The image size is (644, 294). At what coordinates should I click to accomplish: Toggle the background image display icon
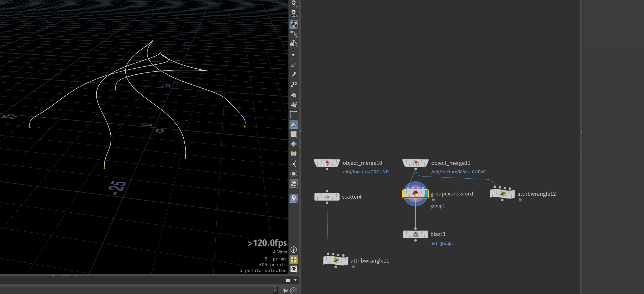click(x=294, y=184)
